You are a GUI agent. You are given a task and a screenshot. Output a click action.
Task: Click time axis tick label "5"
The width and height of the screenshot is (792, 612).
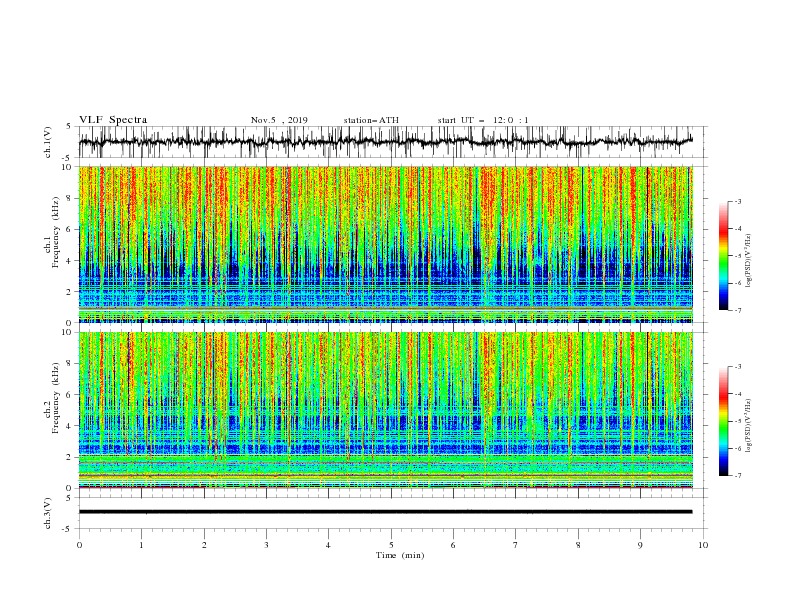tap(391, 545)
